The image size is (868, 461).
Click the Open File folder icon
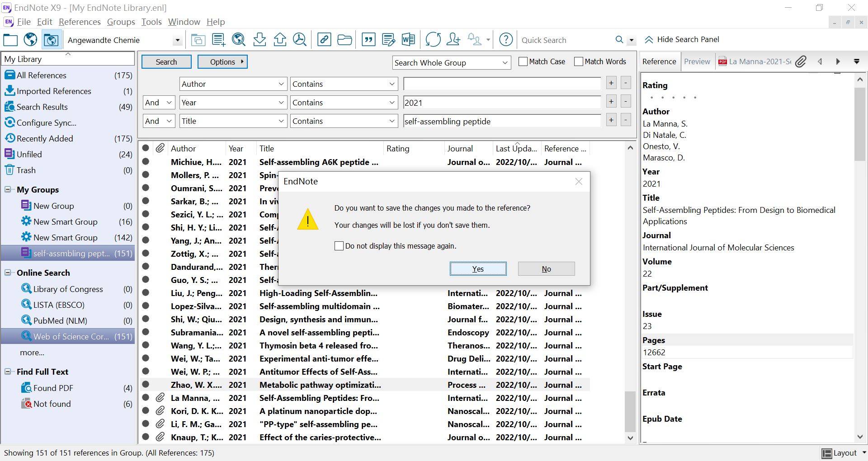click(x=344, y=40)
